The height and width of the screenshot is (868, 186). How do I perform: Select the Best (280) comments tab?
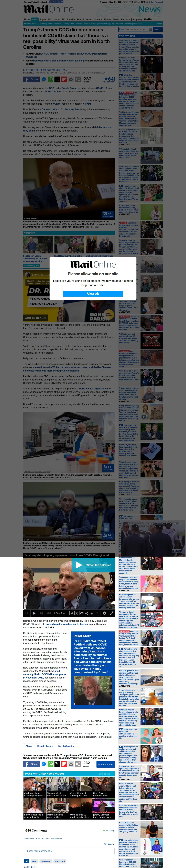(x=46, y=861)
